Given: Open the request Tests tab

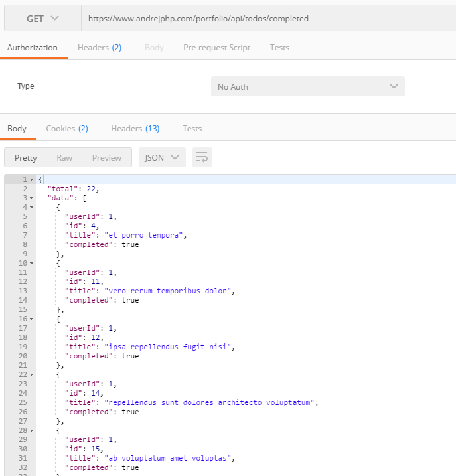Looking at the screenshot, I should pos(279,48).
